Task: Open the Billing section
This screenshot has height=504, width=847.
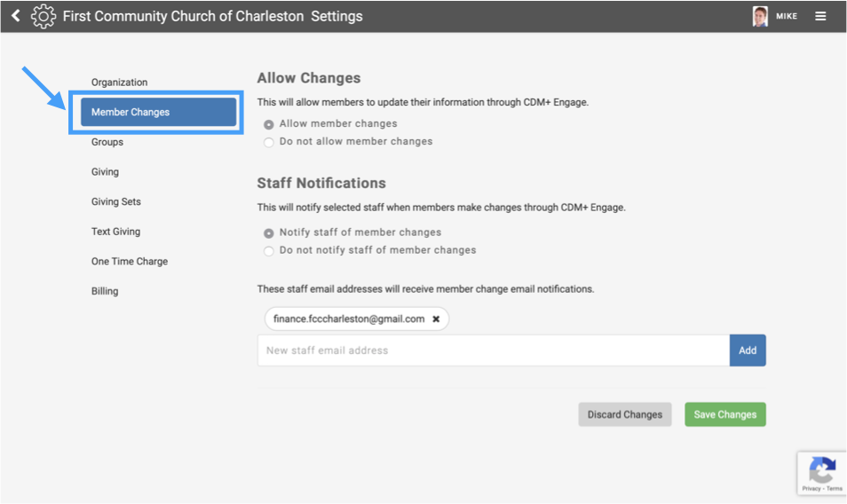Action: pos(105,291)
